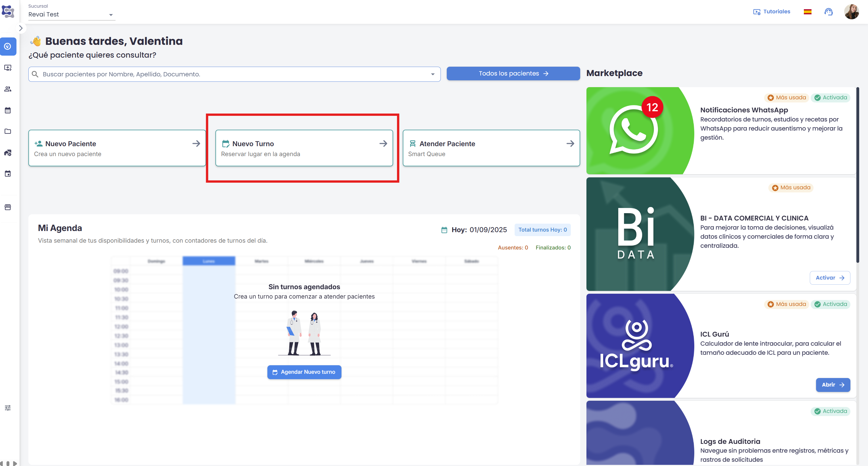
Task: Open the Atender Paciente card
Action: point(491,148)
